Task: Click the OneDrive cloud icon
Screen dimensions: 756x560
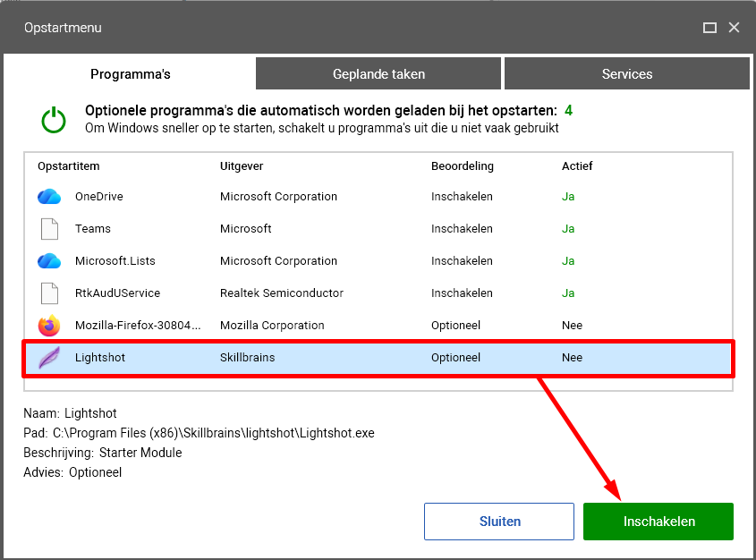Action: click(x=49, y=197)
